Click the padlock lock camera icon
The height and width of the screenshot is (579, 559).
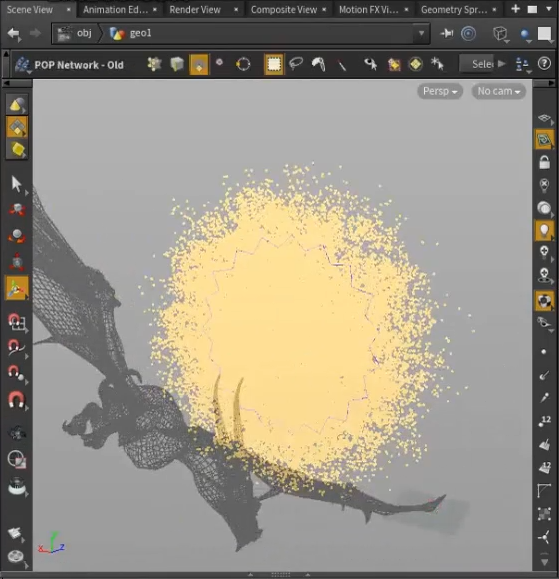[x=544, y=162]
